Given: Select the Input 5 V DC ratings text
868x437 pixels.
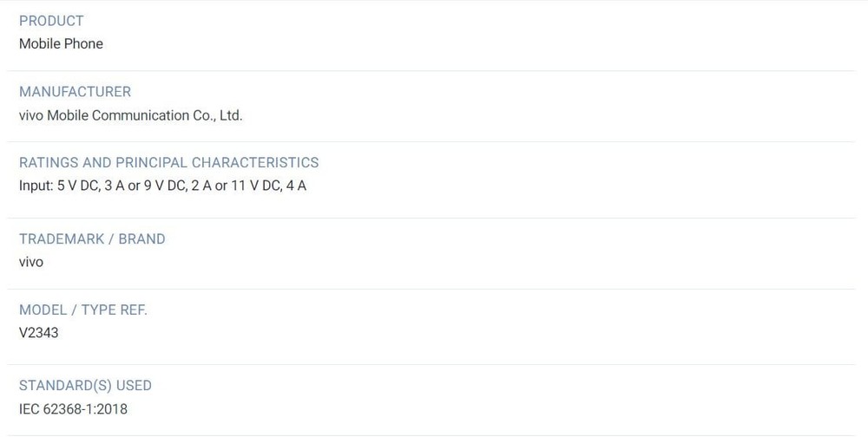Looking at the screenshot, I should point(163,186).
